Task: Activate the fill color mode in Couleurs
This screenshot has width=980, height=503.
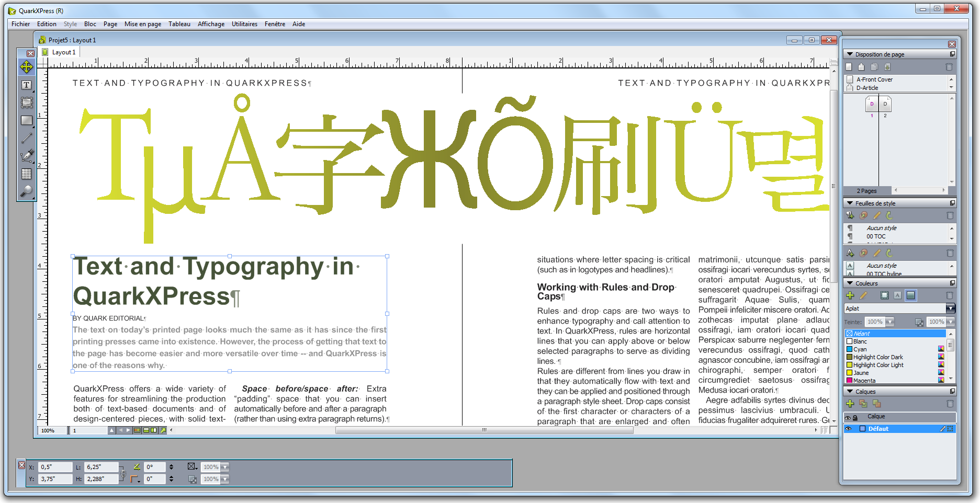Action: pos(911,295)
